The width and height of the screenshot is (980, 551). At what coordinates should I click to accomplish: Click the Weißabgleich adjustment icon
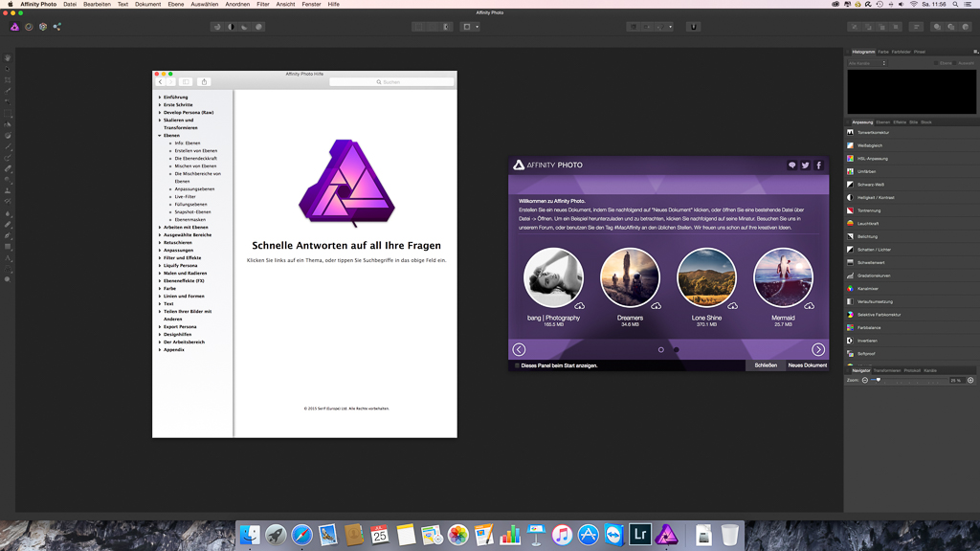tap(850, 145)
